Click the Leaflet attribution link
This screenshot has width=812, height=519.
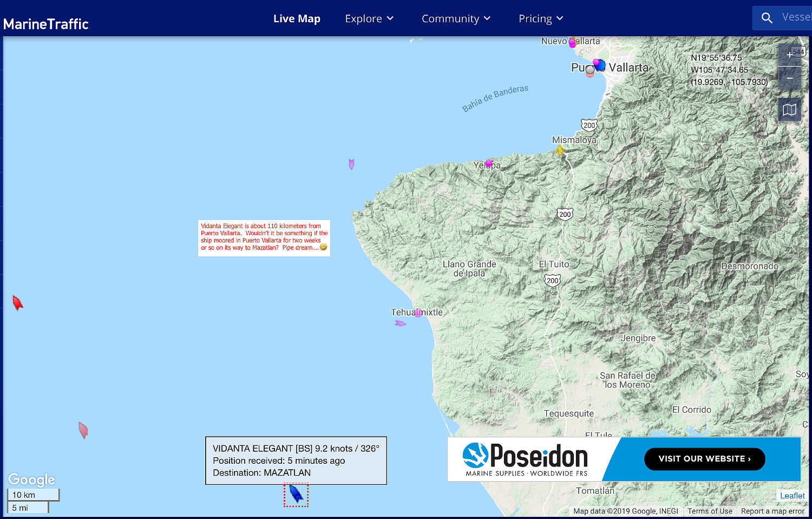point(792,496)
